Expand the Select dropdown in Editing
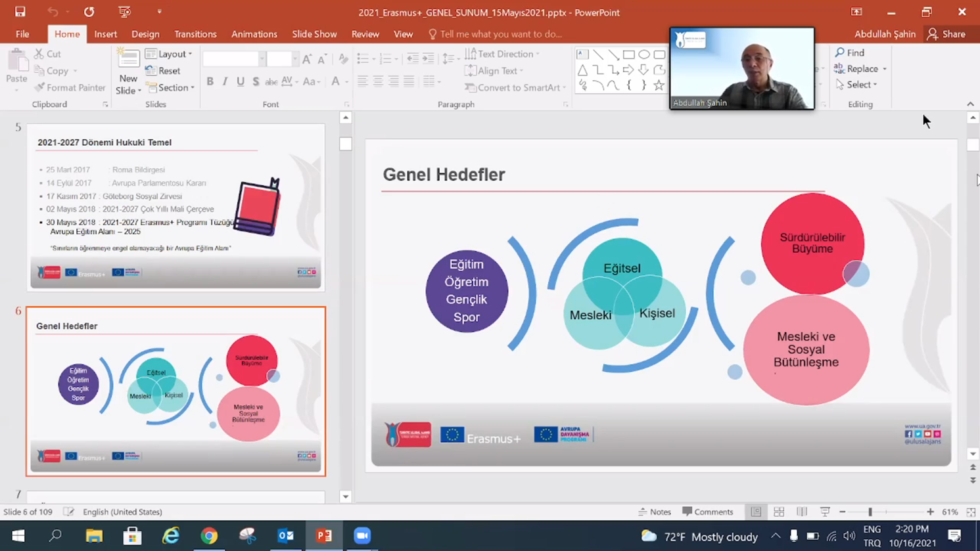980x551 pixels. (x=857, y=84)
